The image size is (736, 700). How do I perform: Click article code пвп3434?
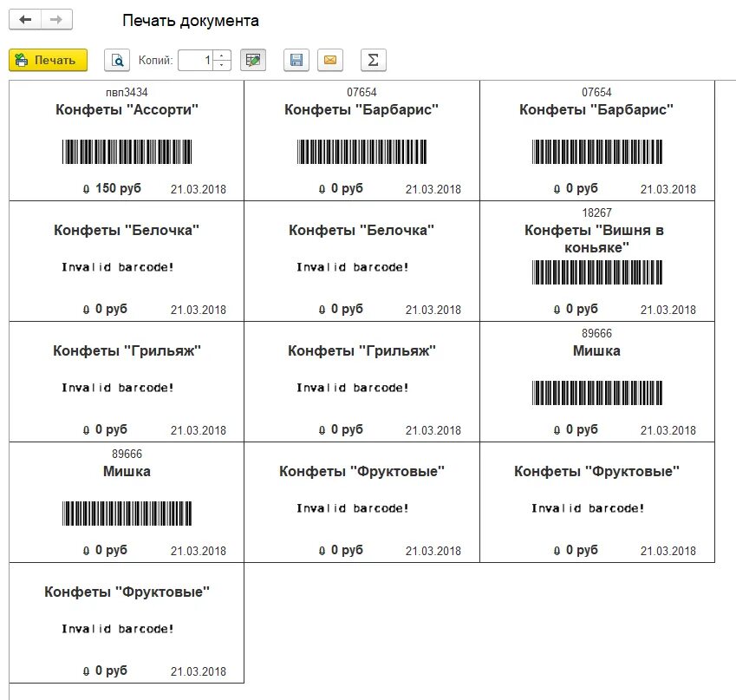pos(127,92)
